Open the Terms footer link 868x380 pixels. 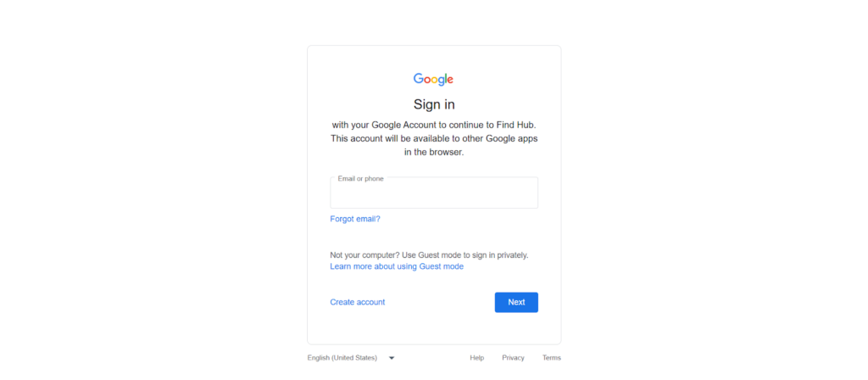551,358
